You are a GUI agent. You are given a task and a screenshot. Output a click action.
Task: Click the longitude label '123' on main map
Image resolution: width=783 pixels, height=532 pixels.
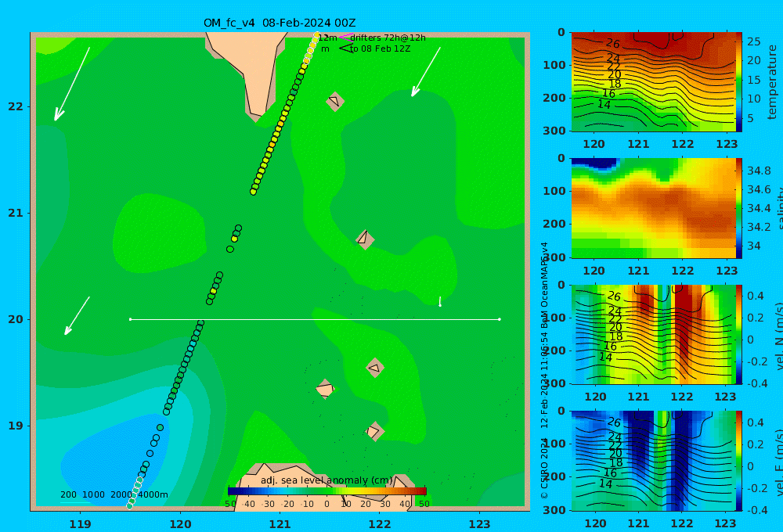pos(480,524)
